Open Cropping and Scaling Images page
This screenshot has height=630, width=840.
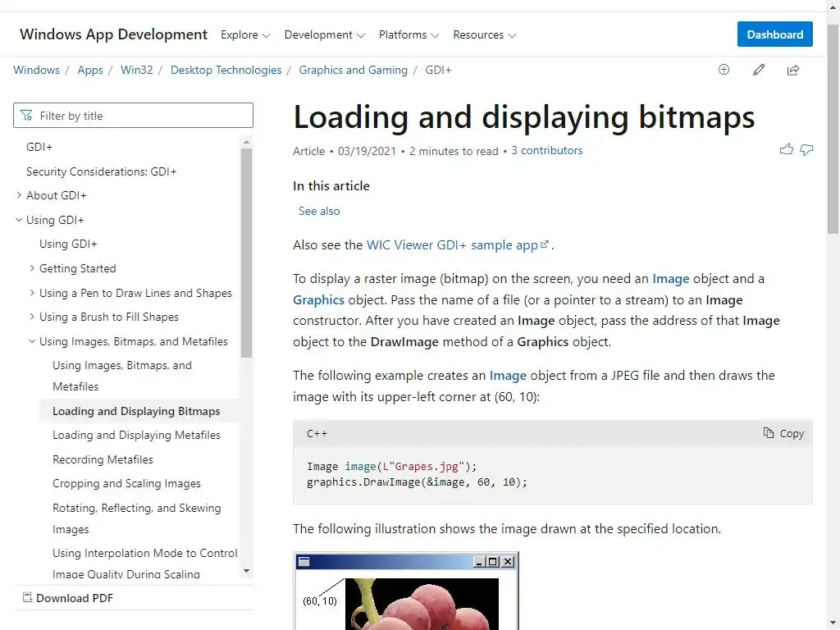pos(126,483)
